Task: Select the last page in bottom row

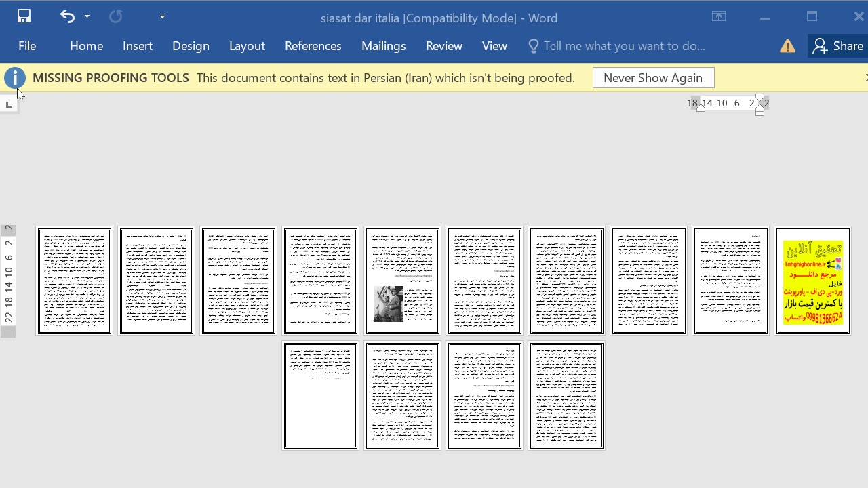Action: 567,396
